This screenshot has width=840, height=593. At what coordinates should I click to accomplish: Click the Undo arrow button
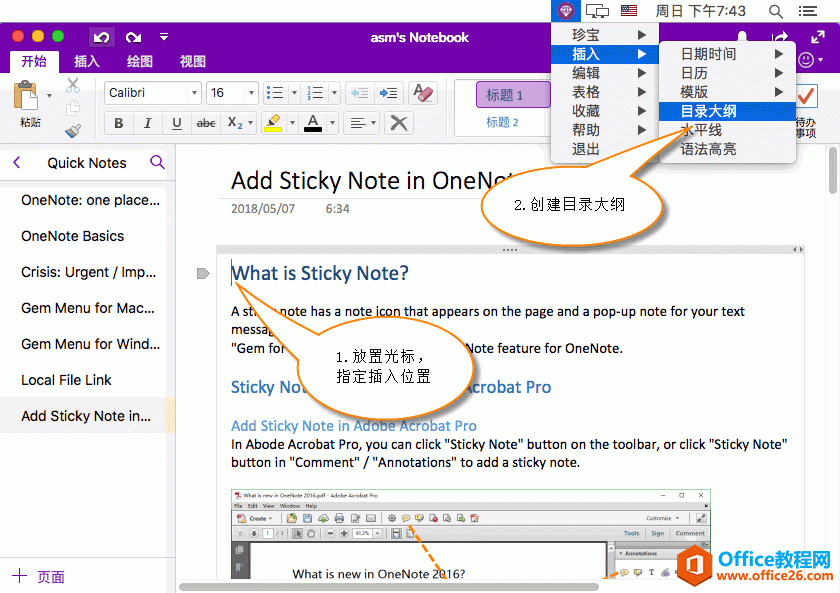(101, 37)
